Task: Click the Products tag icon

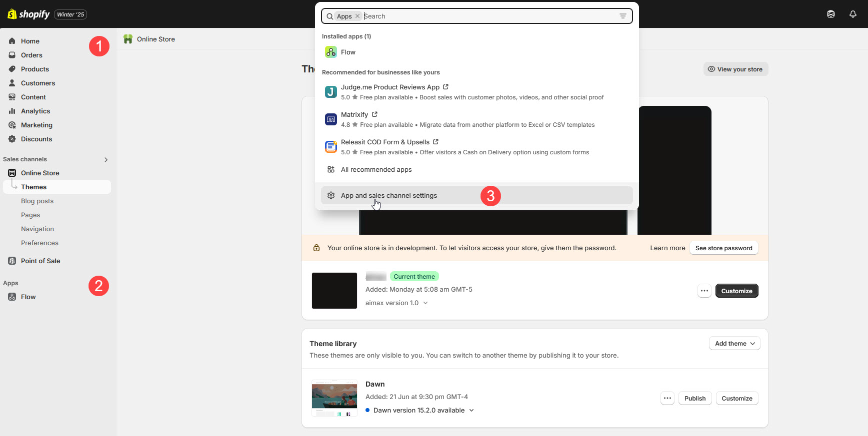Action: point(12,69)
